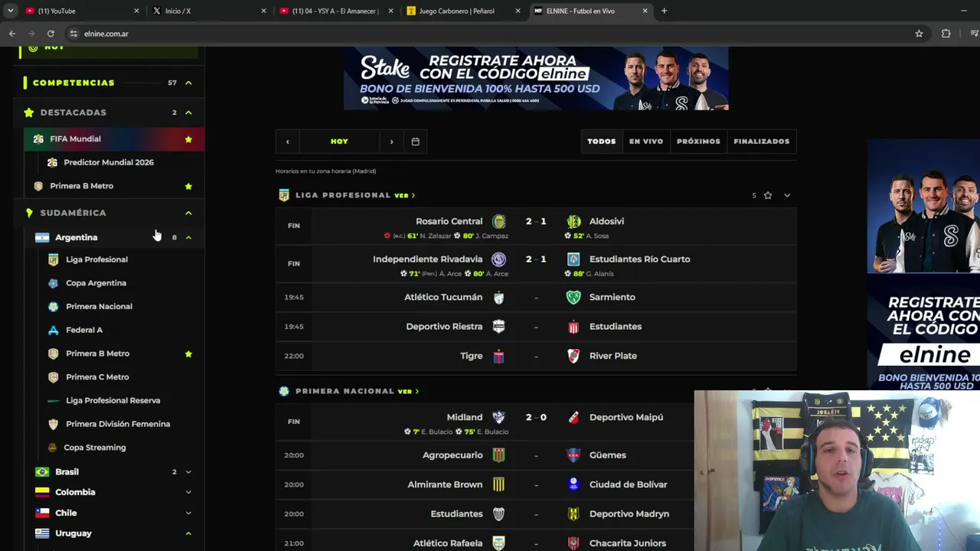Expand the Colombia leagues list
Screen dimensions: 980x551
(x=188, y=492)
